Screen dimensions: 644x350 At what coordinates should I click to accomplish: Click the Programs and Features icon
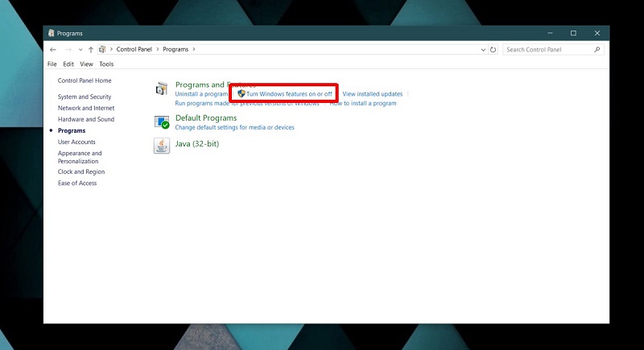(x=162, y=89)
